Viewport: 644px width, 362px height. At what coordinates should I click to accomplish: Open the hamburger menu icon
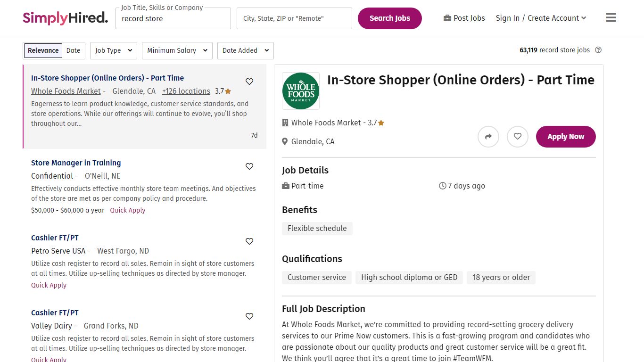(611, 18)
